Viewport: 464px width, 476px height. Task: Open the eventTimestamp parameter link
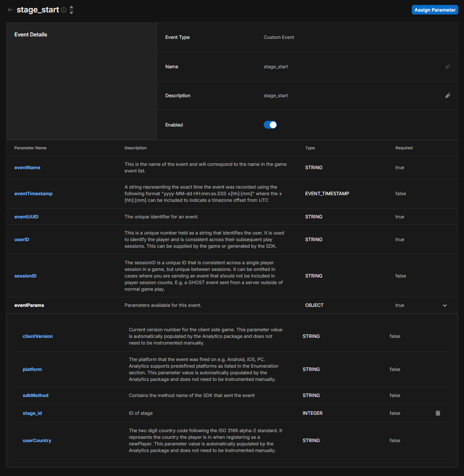[x=34, y=194]
